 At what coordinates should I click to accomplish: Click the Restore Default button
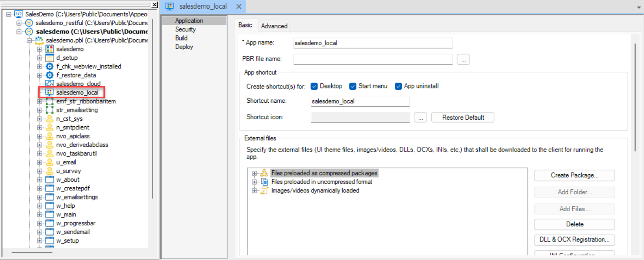[x=463, y=118]
